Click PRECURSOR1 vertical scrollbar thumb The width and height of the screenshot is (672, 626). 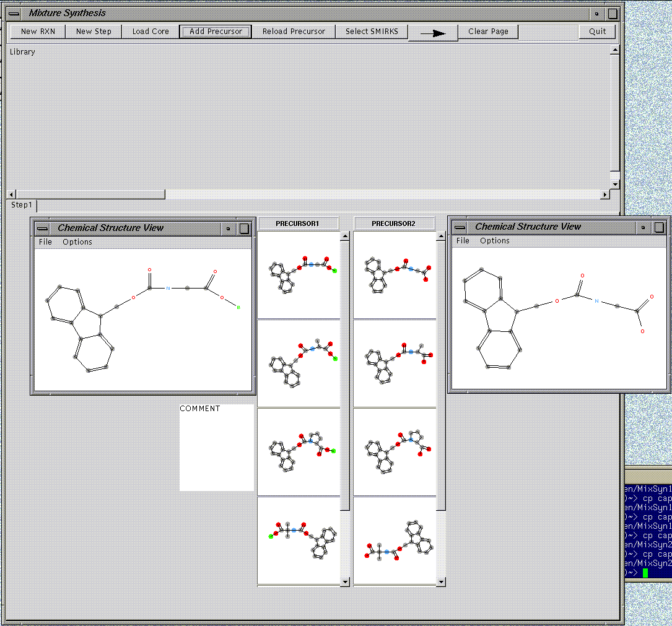click(345, 375)
